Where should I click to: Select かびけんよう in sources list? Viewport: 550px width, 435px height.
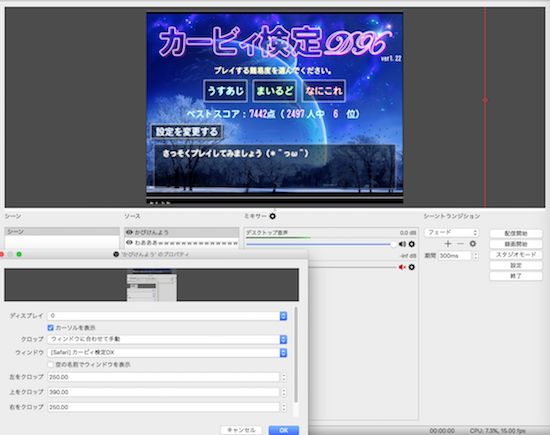pyautogui.click(x=182, y=232)
